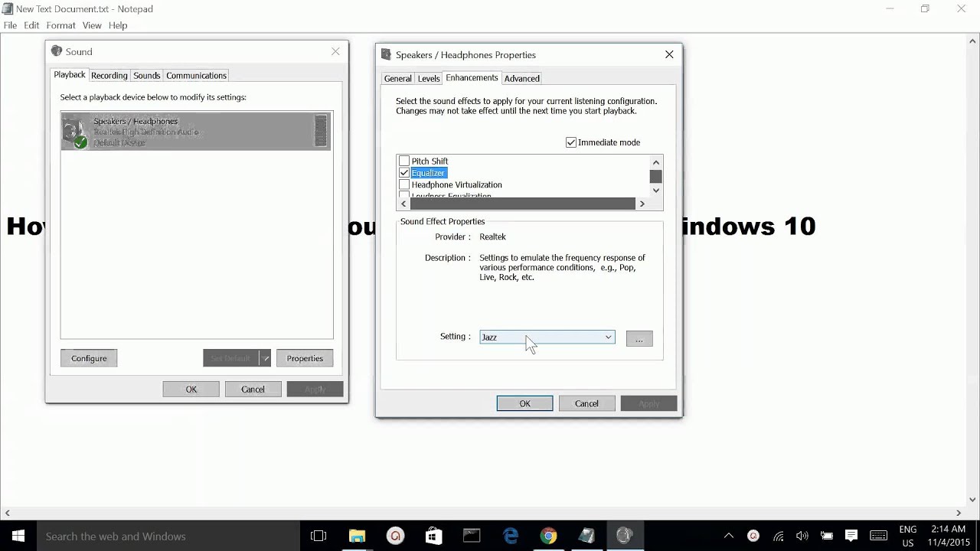Enable the Headphone Virtualization checkbox
This screenshot has width=980, height=551.
coord(404,184)
